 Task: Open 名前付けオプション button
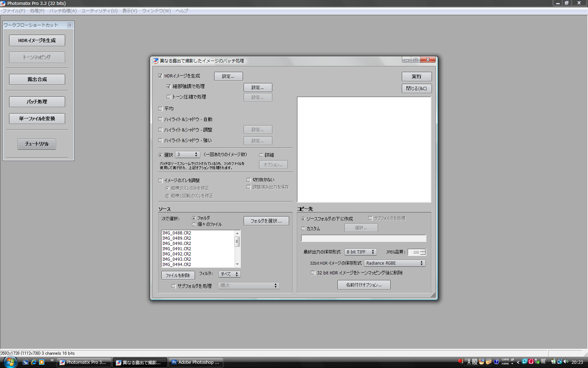tap(364, 285)
